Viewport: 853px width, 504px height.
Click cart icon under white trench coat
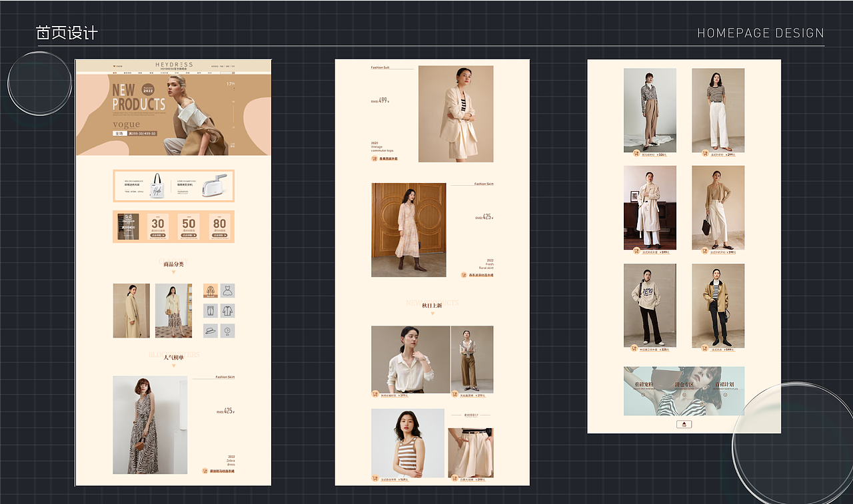pos(636,251)
